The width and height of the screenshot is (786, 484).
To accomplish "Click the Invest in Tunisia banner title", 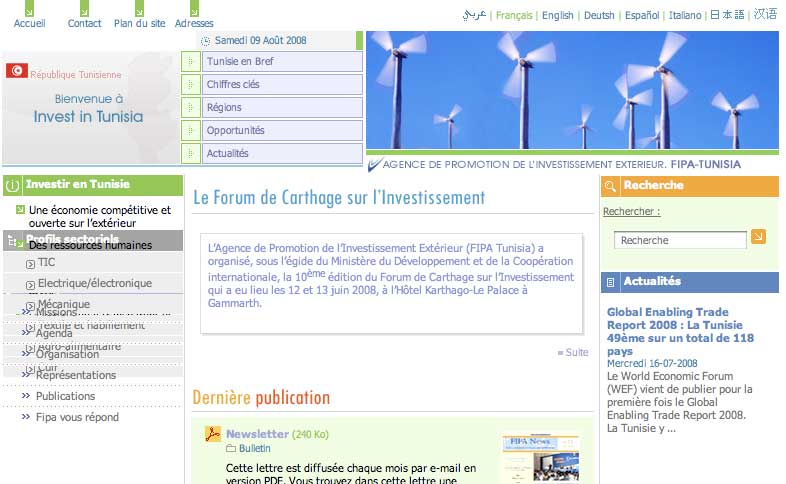I will click(88, 116).
